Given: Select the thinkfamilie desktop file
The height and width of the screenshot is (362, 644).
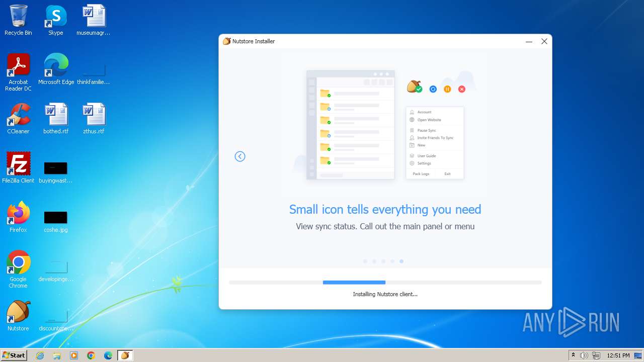Looking at the screenshot, I should [x=94, y=69].
